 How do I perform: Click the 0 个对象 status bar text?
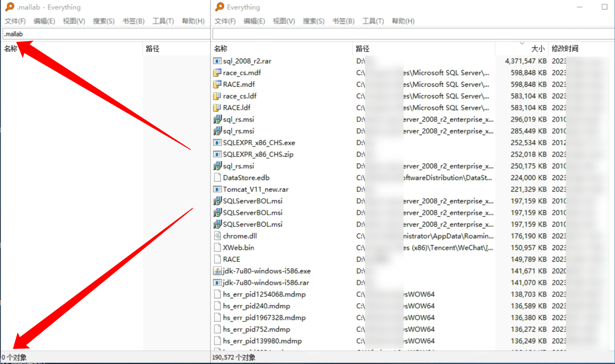(x=14, y=357)
